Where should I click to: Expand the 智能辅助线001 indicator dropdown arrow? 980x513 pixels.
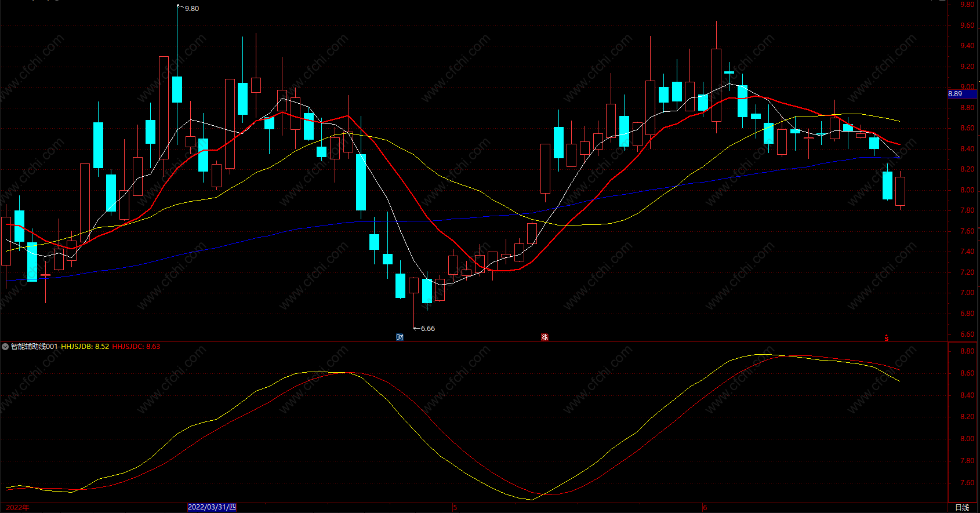(x=5, y=347)
